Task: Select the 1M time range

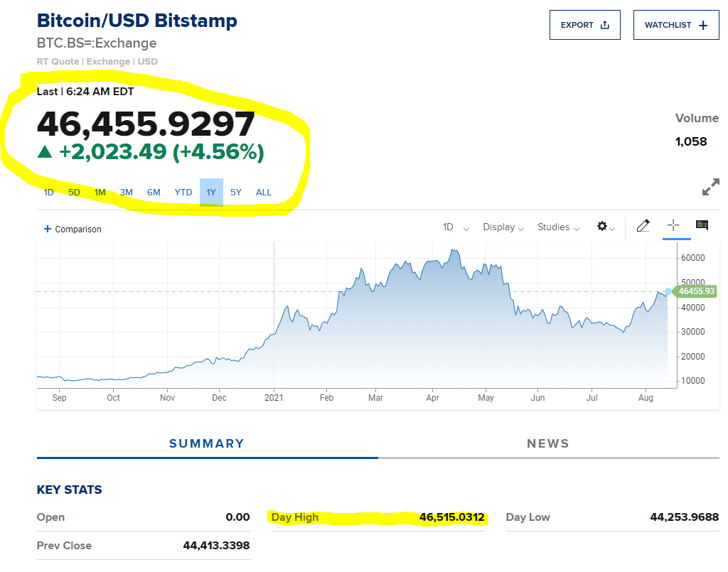Action: click(x=100, y=192)
